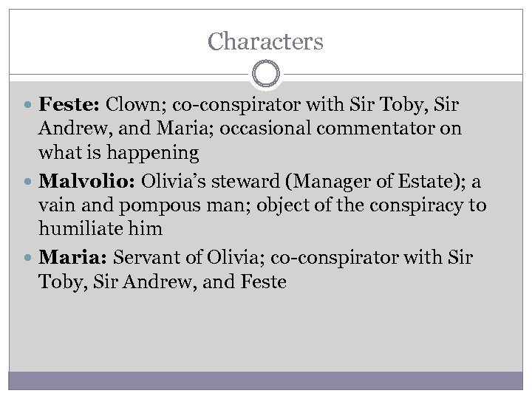Click the text "what is happening"
The height and width of the screenshot is (399, 532).
118,153
